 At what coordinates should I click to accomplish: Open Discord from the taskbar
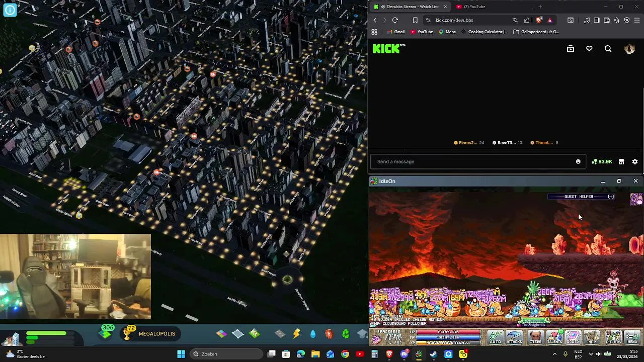[404, 354]
